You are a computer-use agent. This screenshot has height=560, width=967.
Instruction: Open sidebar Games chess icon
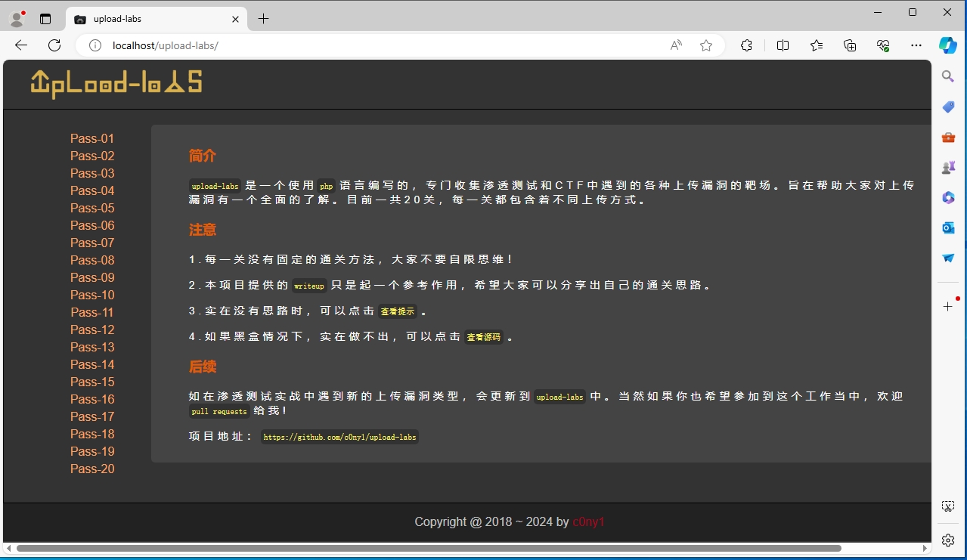(x=948, y=168)
